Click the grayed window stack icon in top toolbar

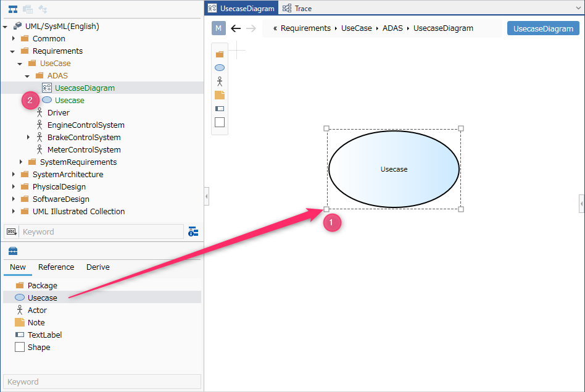28,9
